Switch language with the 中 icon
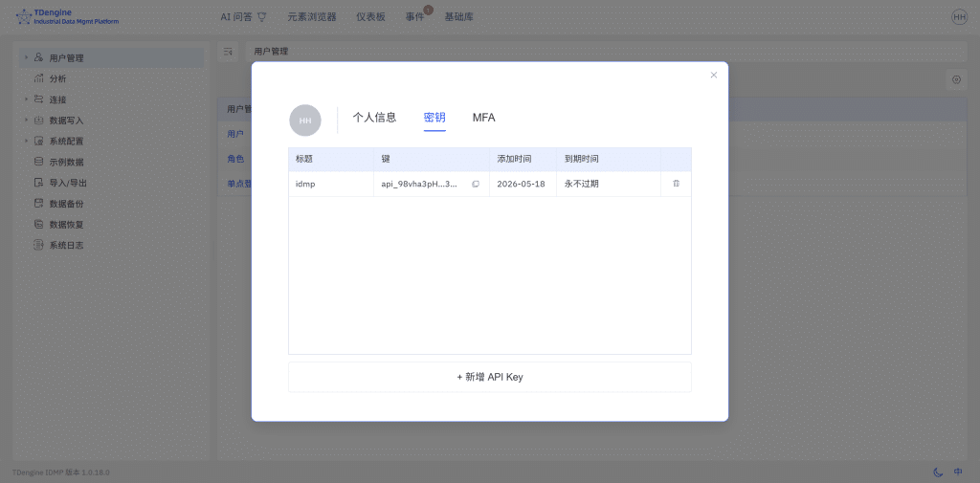 [x=959, y=472]
